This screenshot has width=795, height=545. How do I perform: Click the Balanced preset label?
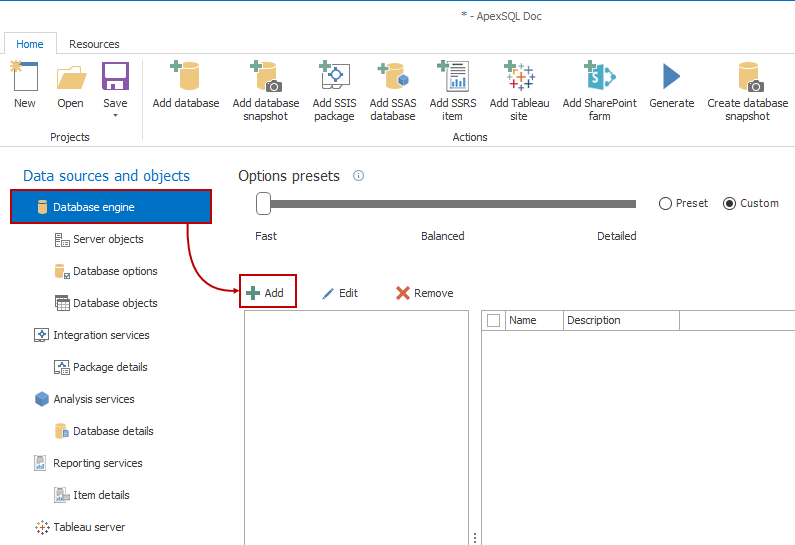443,236
